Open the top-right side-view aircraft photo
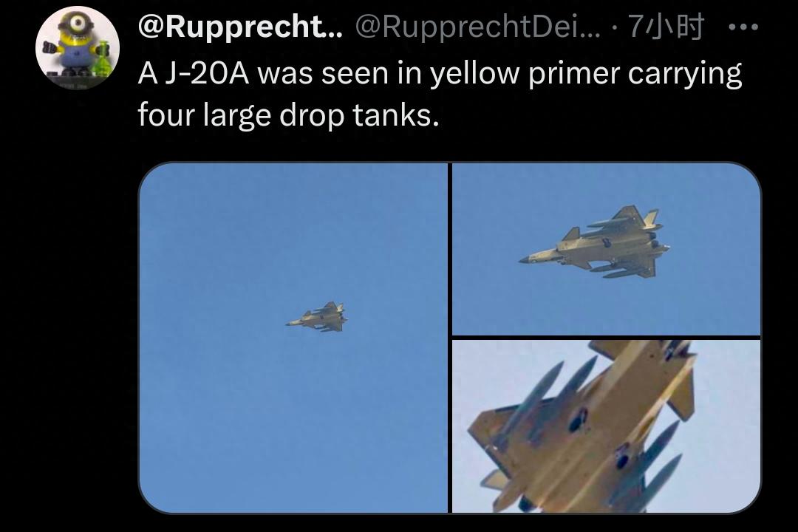 coord(606,249)
